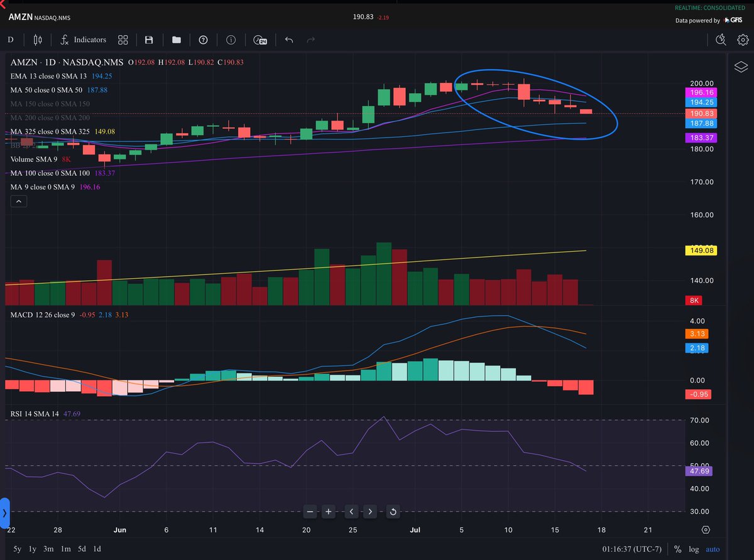The image size is (754, 560).
Task: Toggle auto scale mode
Action: (713, 549)
